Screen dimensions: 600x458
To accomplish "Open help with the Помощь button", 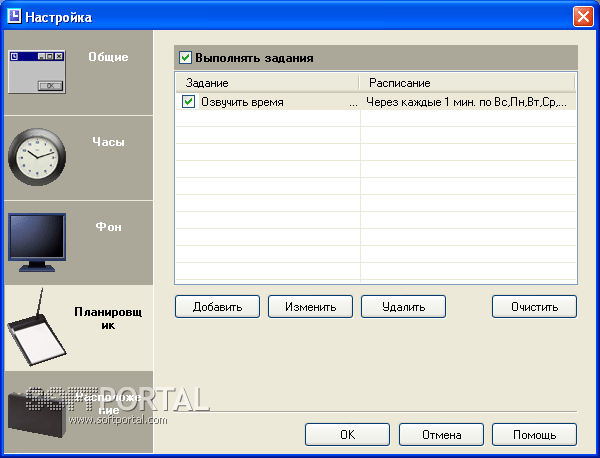I will (534, 435).
